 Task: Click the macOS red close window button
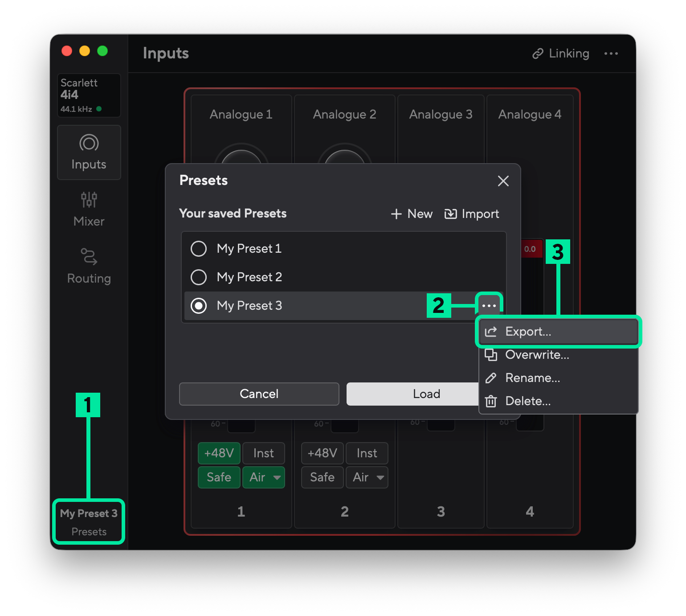[x=67, y=51]
